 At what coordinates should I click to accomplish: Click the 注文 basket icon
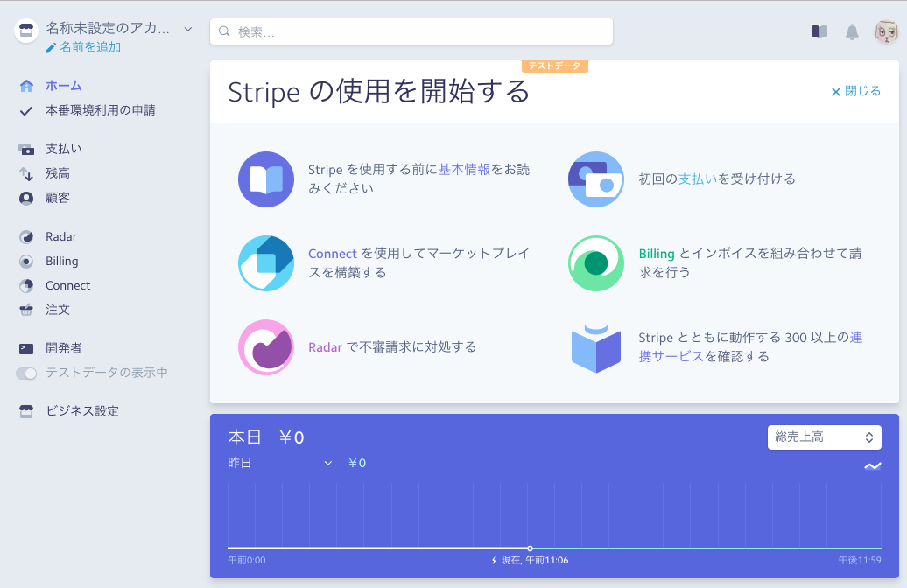click(x=27, y=310)
